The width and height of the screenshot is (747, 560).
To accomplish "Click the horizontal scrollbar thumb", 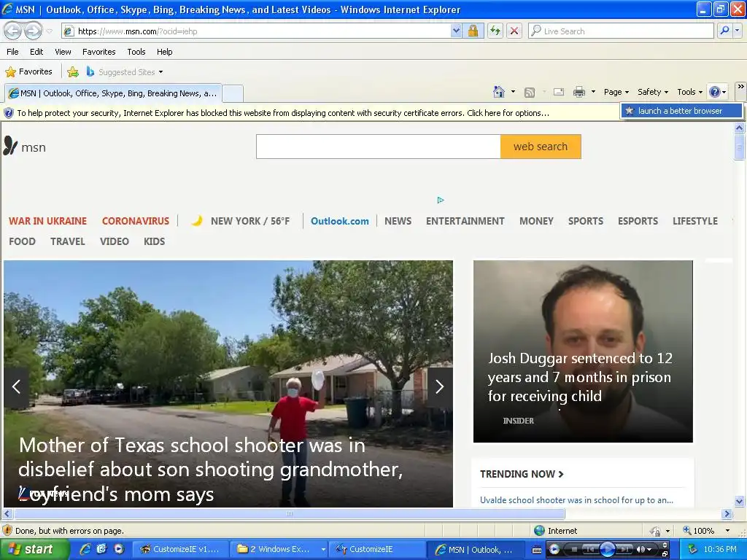I will click(x=289, y=514).
